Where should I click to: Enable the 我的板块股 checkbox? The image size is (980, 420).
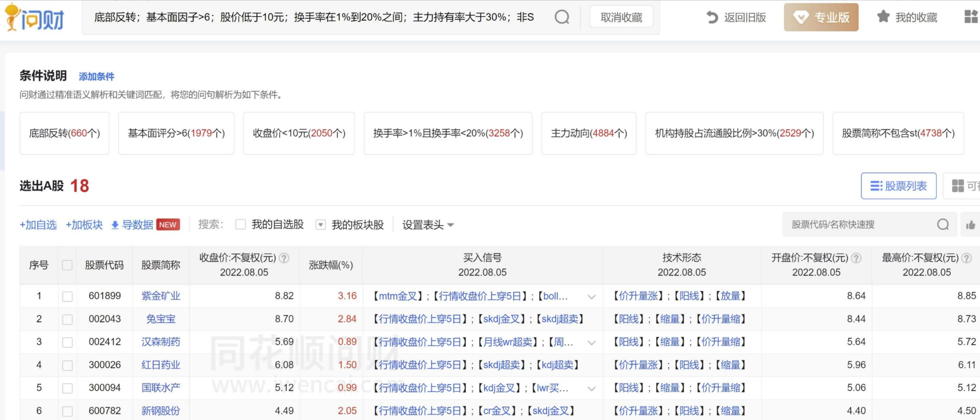(320, 225)
